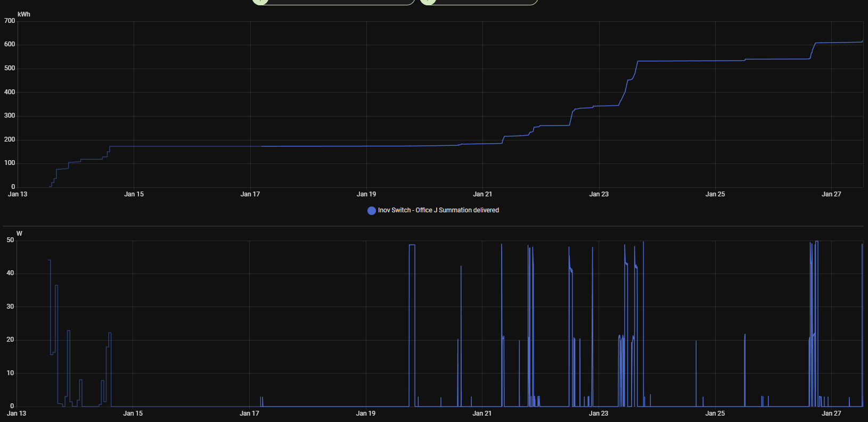This screenshot has height=422, width=868.
Task: Click 'Jan 27' on the kWh chart axis
Action: [x=831, y=194]
